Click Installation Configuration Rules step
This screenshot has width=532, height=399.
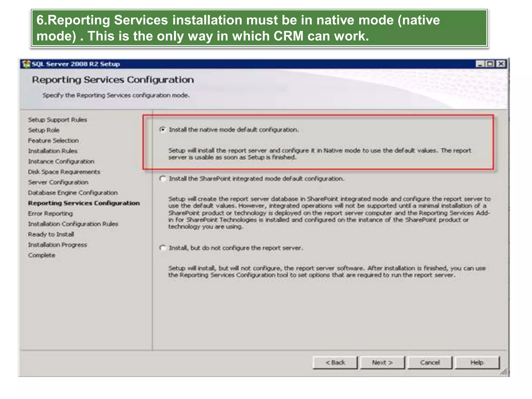click(x=73, y=224)
